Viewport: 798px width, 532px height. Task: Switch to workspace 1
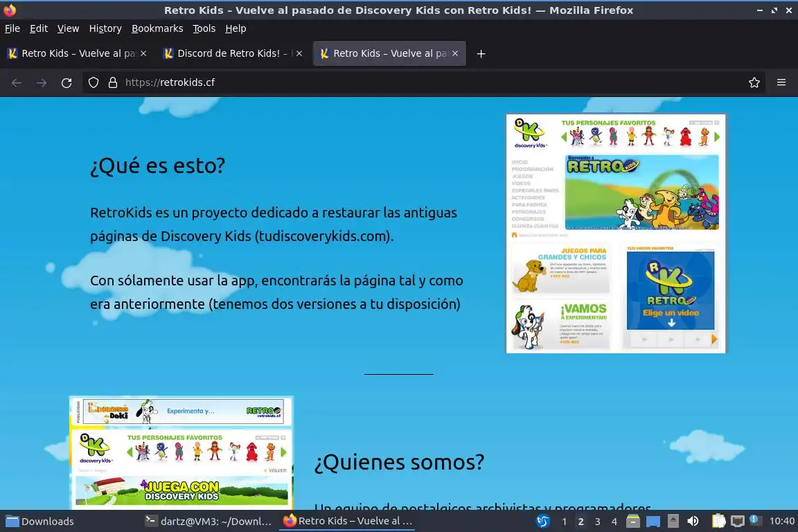click(x=564, y=522)
